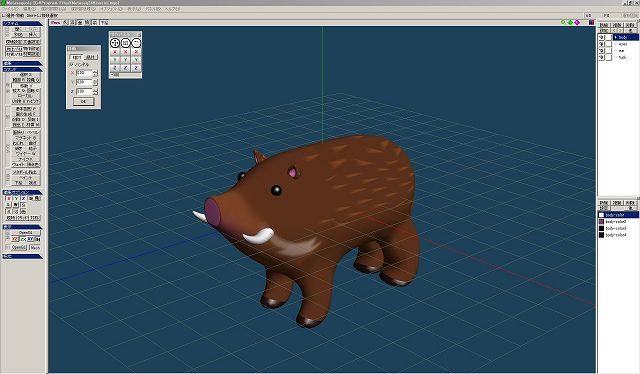Click the X value spinner in numeric dialog
The image size is (640, 374).
click(x=96, y=73)
